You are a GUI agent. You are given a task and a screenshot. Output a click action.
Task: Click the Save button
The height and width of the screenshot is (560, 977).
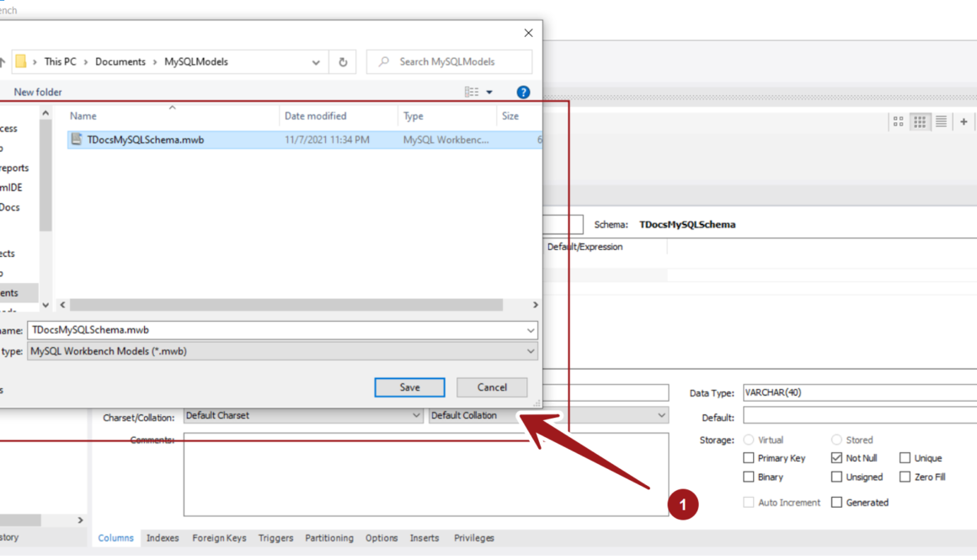point(409,387)
